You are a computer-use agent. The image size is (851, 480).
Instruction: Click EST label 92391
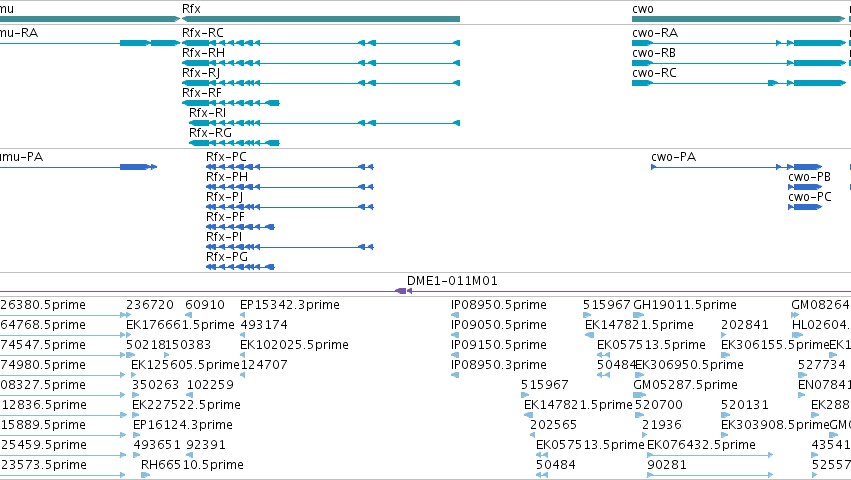tap(206, 445)
